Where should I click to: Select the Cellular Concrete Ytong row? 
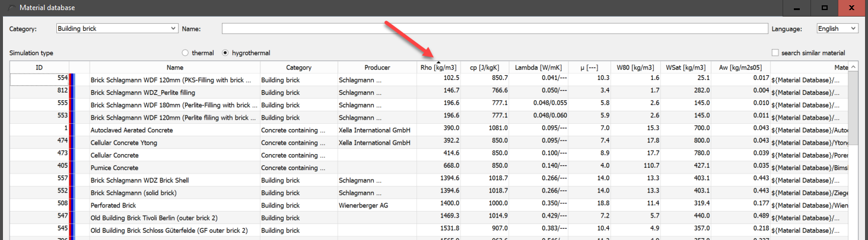coord(429,142)
